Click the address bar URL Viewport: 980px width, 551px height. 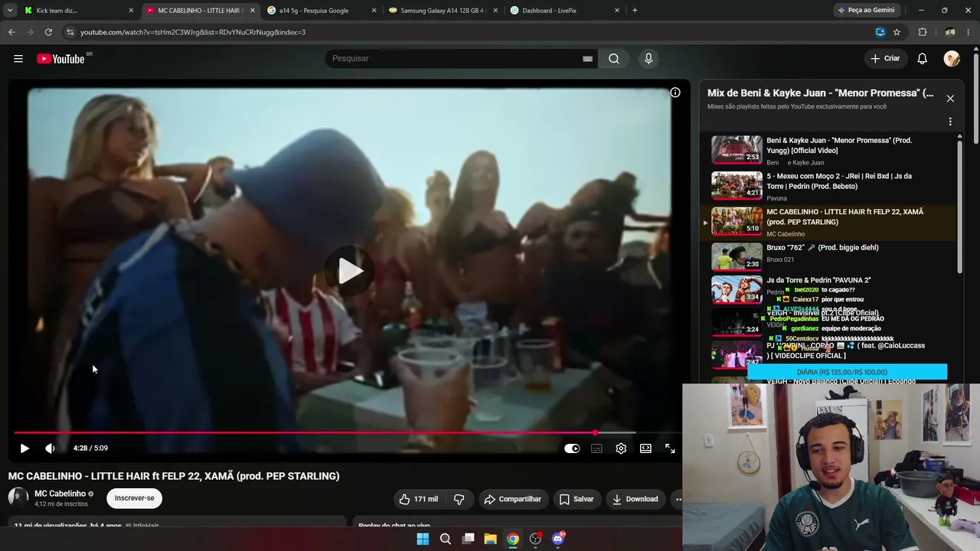point(193,32)
